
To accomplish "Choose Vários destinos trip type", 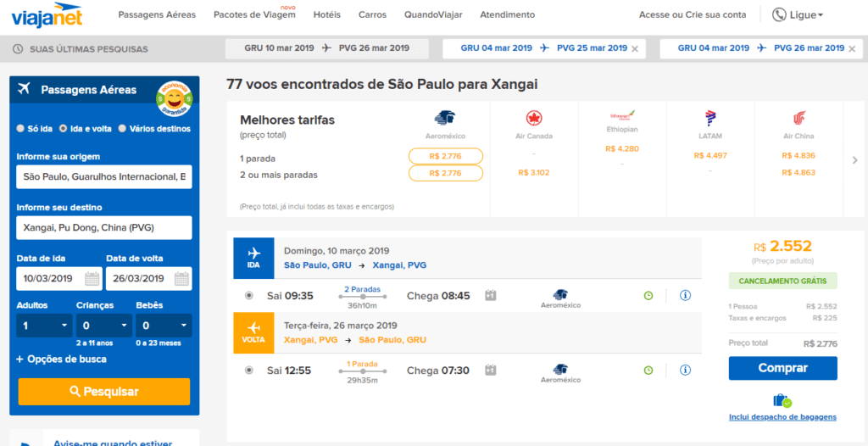I will pyautogui.click(x=122, y=129).
